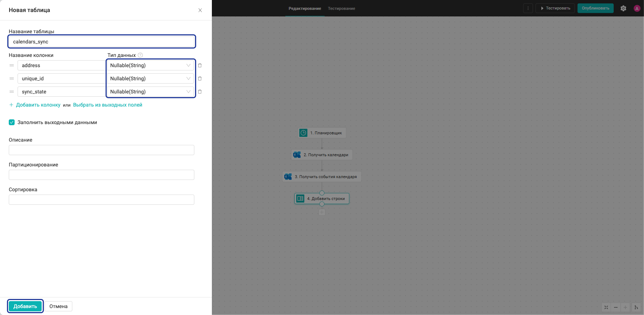Delete the unique_id column via trash icon

(200, 78)
